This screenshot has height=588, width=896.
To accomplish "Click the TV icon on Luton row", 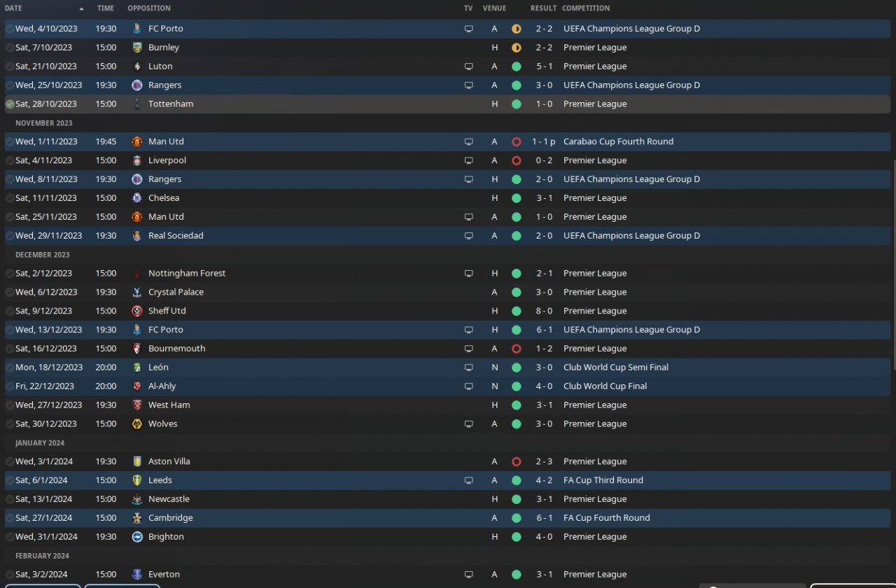I will [x=469, y=66].
